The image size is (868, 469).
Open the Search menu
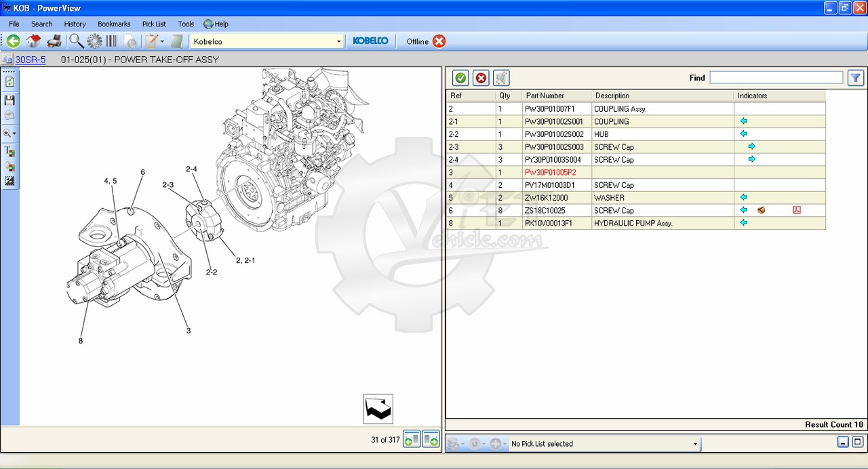pos(41,24)
